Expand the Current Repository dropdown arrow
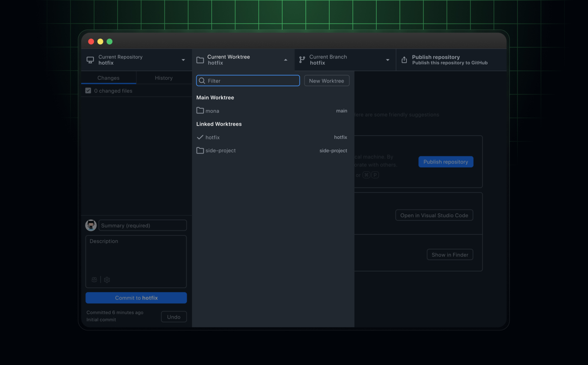588x365 pixels. (183, 60)
